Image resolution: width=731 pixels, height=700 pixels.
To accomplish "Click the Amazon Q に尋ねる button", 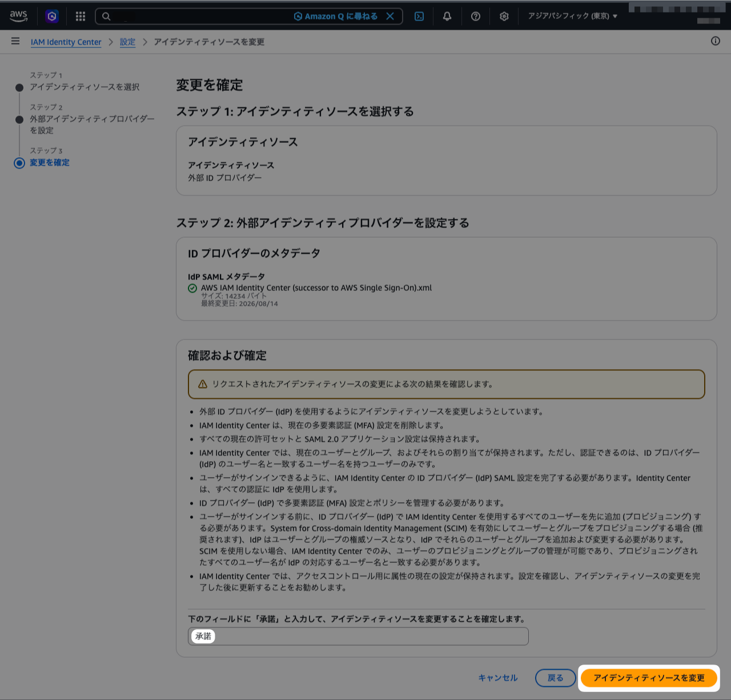I will point(336,16).
